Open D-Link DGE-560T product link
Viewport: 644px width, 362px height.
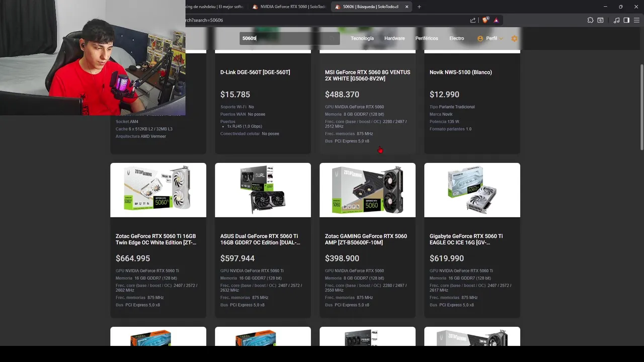tap(255, 72)
